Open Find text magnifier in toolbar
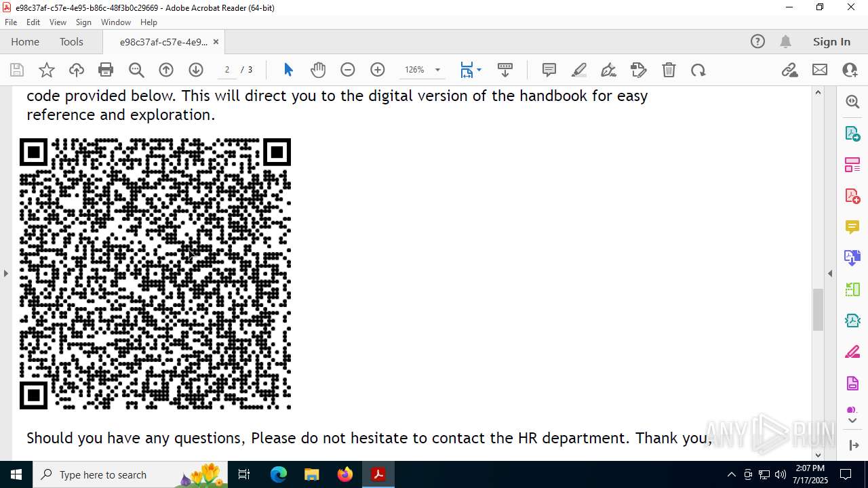The width and height of the screenshot is (868, 488). tap(136, 70)
